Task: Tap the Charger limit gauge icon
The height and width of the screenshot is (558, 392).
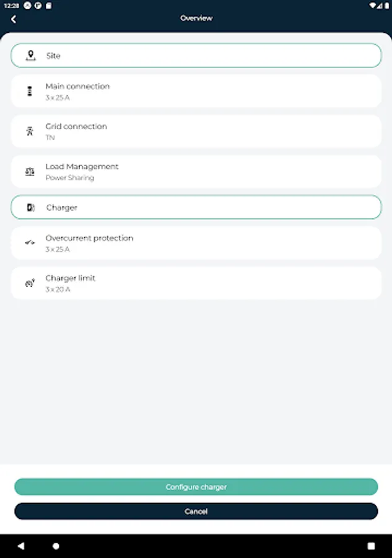Action: click(x=30, y=283)
